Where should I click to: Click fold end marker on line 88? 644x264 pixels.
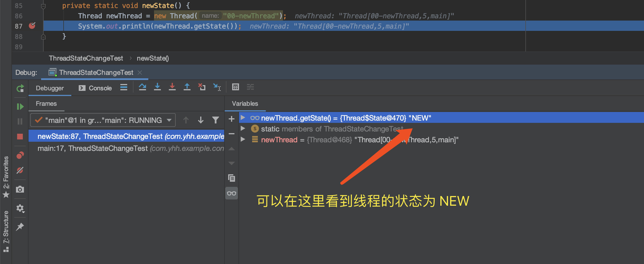(43, 37)
